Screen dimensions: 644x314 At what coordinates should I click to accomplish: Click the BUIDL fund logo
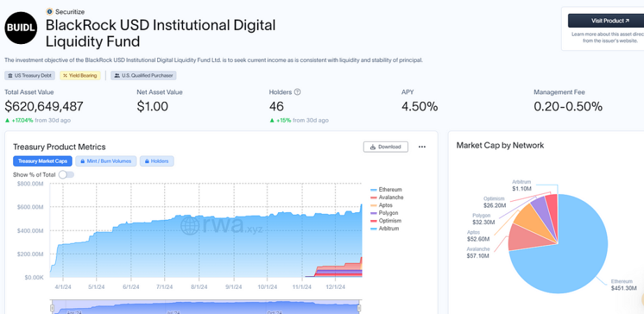coord(21,28)
